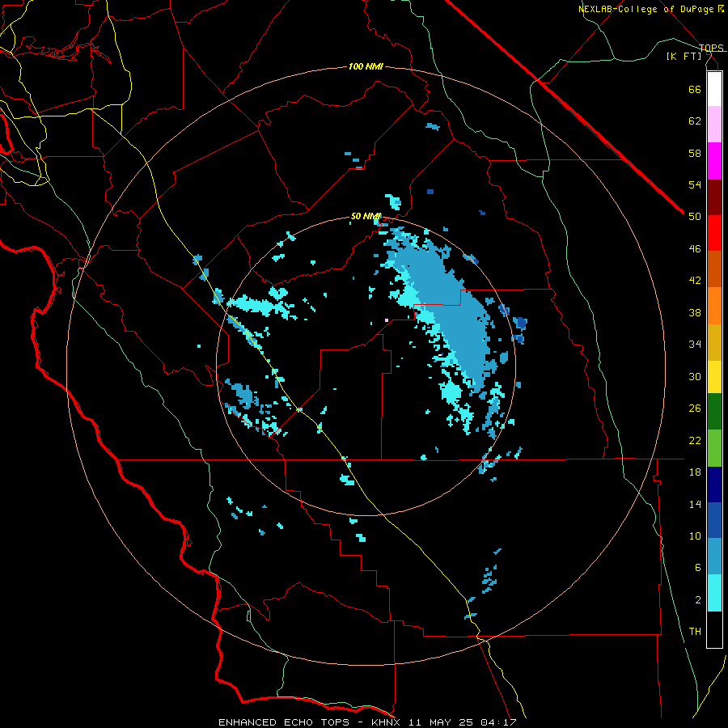Select the light blue legend swatch
Image resolution: width=728 pixels, height=728 pixels.
pos(714,557)
